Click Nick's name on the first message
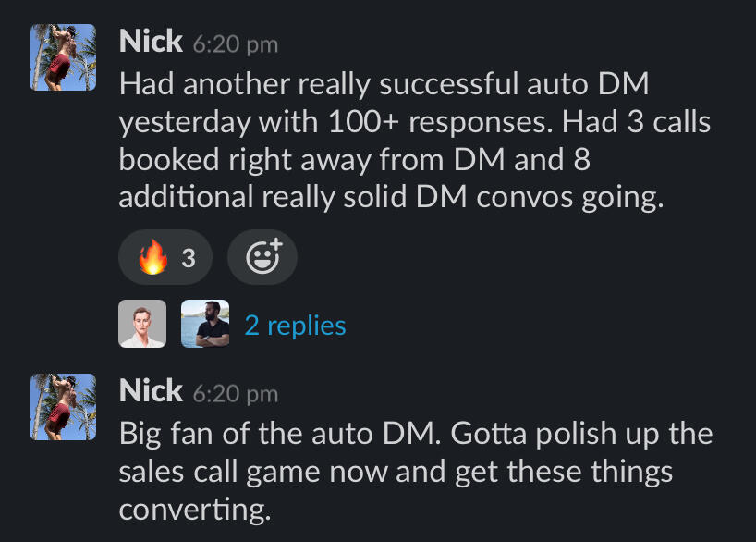The image size is (756, 542). [151, 42]
